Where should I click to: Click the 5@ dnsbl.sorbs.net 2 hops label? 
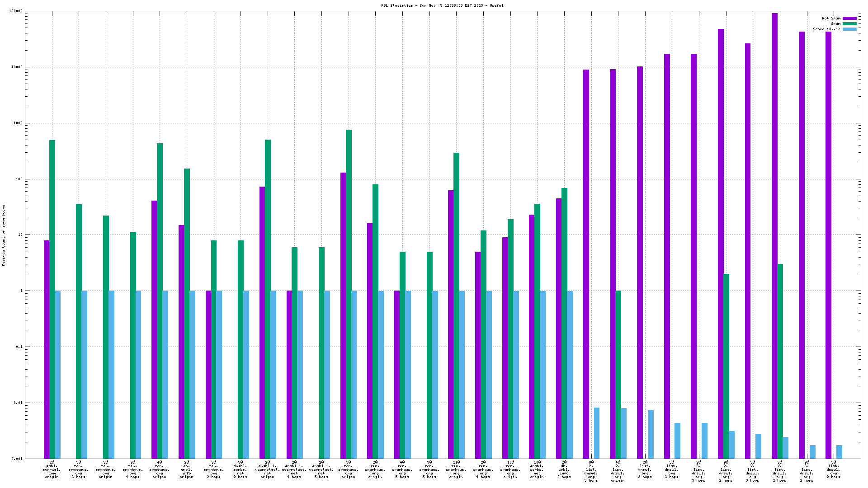pos(241,469)
